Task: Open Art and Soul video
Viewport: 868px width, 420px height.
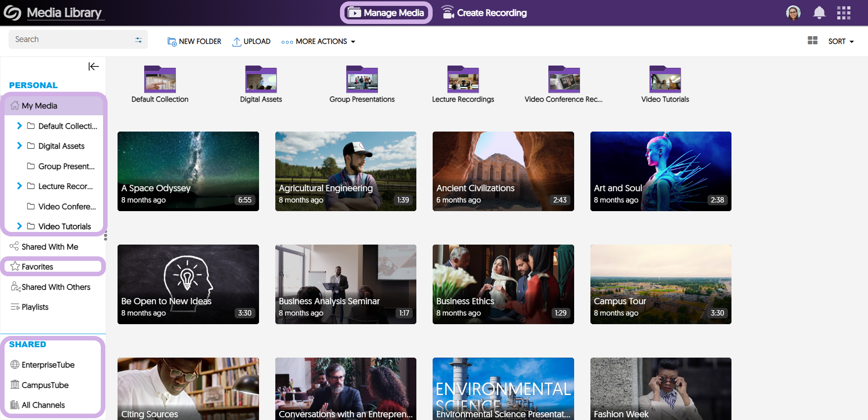Action: (661, 171)
